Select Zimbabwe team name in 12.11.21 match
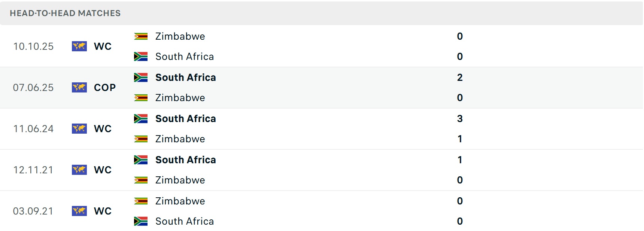 click(x=180, y=180)
